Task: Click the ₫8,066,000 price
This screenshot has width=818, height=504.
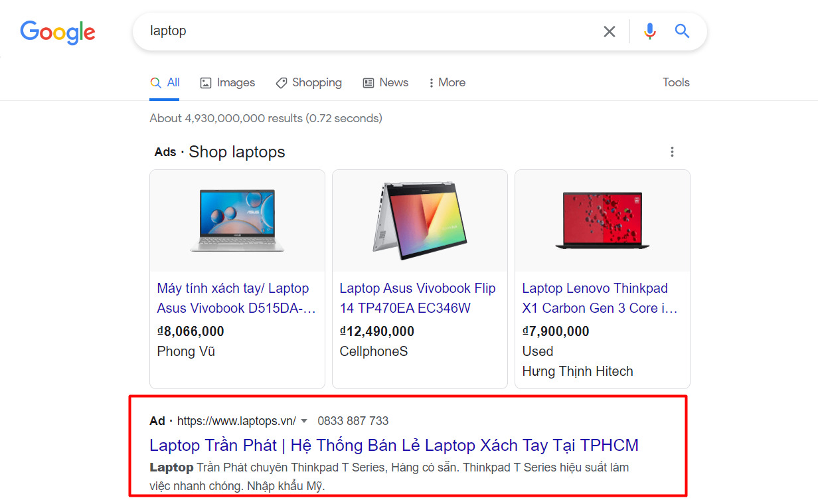Action: click(191, 331)
